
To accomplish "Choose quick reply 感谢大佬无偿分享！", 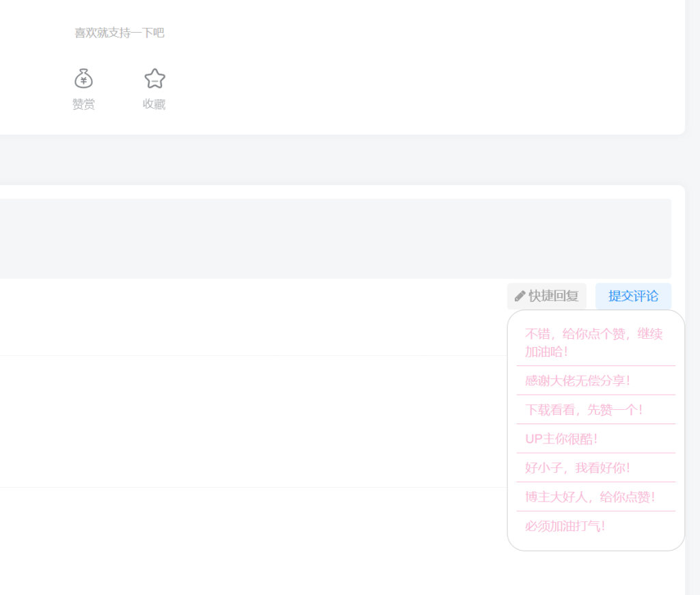I will tap(578, 380).
